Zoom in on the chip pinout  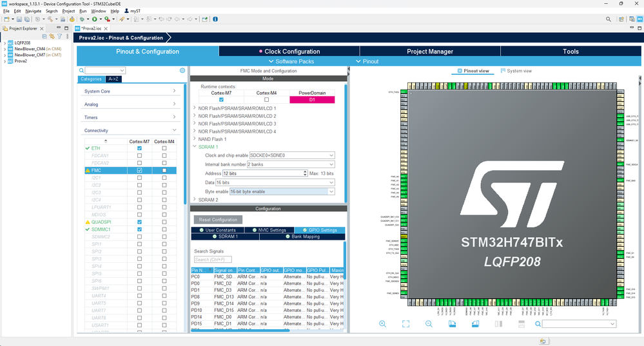coord(382,324)
